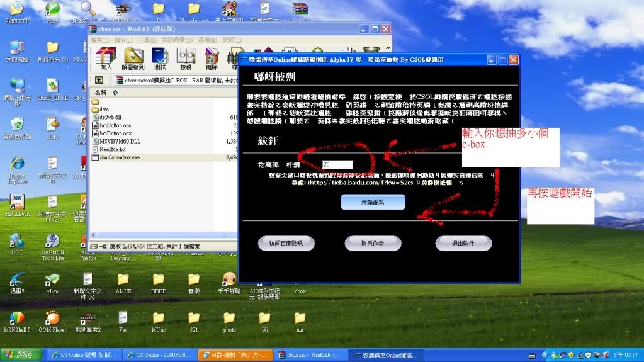644x362 pixels.
Task: Go up one folder level in WinRAR
Action: click(99, 80)
